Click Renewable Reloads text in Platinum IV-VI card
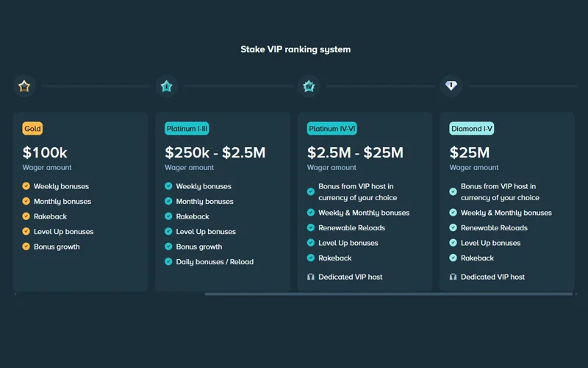588x368 pixels. click(x=352, y=227)
